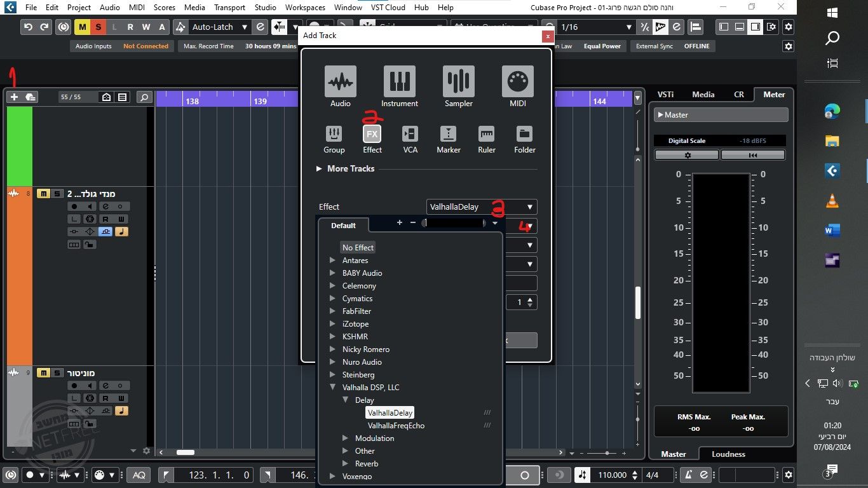Open the 1/16 quantize preset dropdown
Screen dimensions: 868x488
[596, 27]
